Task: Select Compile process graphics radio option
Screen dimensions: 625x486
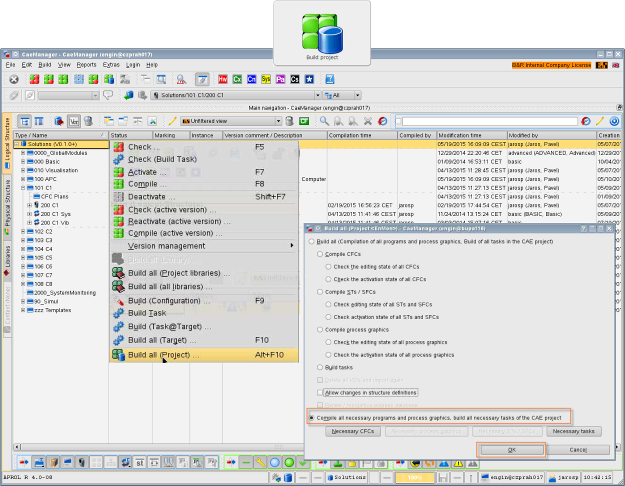Action: coord(320,330)
